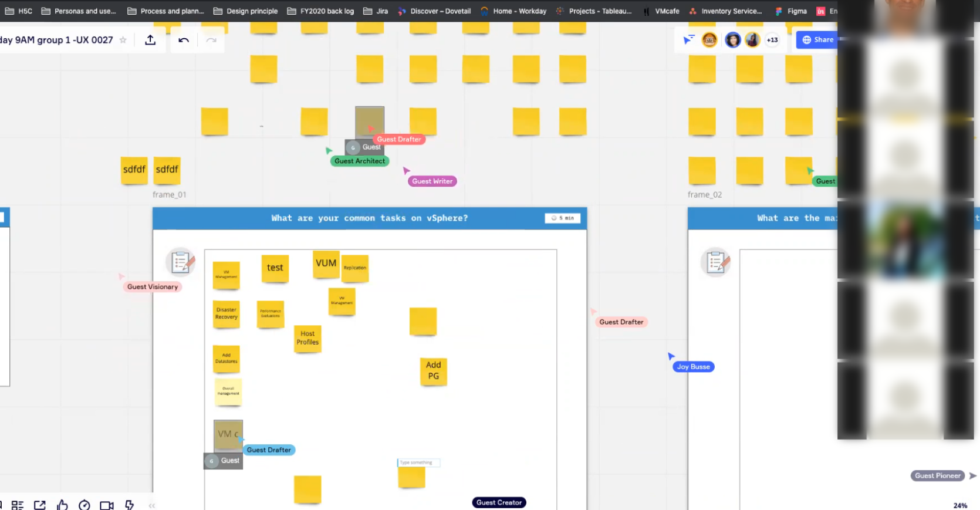980x510 pixels.
Task: Click the clipboard icon in frame_01
Action: click(181, 262)
